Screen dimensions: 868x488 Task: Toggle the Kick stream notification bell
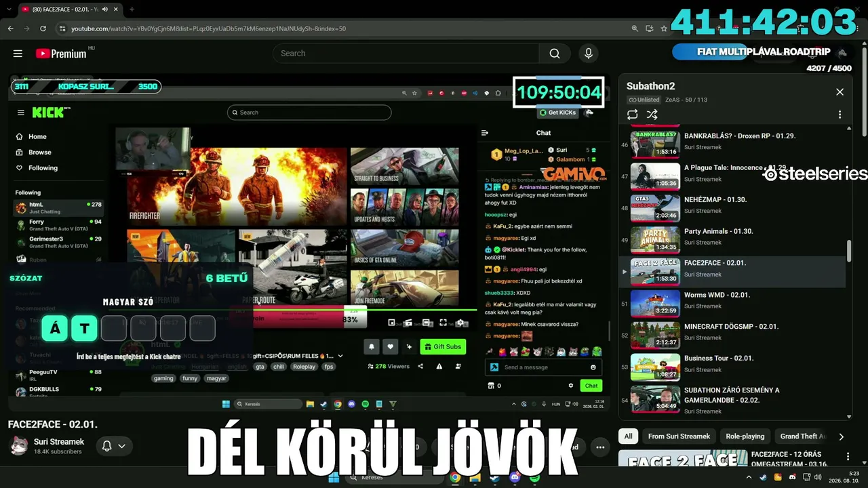click(x=372, y=346)
